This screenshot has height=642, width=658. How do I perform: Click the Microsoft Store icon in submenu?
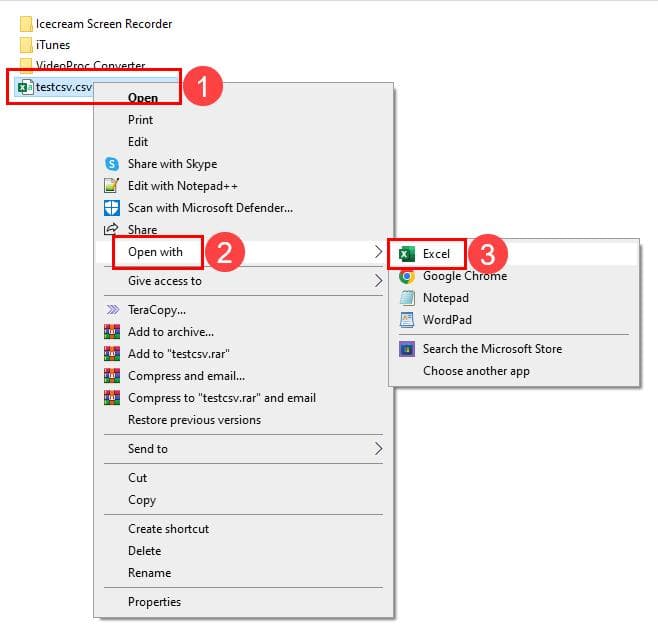click(x=407, y=349)
